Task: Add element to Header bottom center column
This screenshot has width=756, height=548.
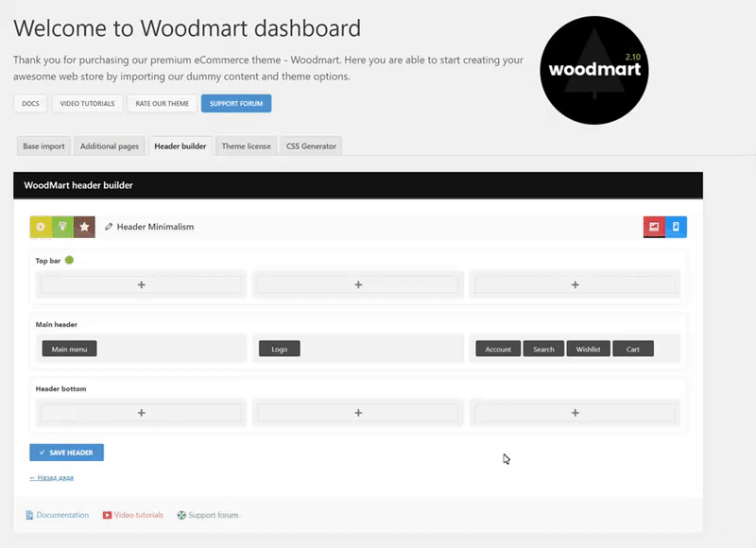Action: [358, 413]
